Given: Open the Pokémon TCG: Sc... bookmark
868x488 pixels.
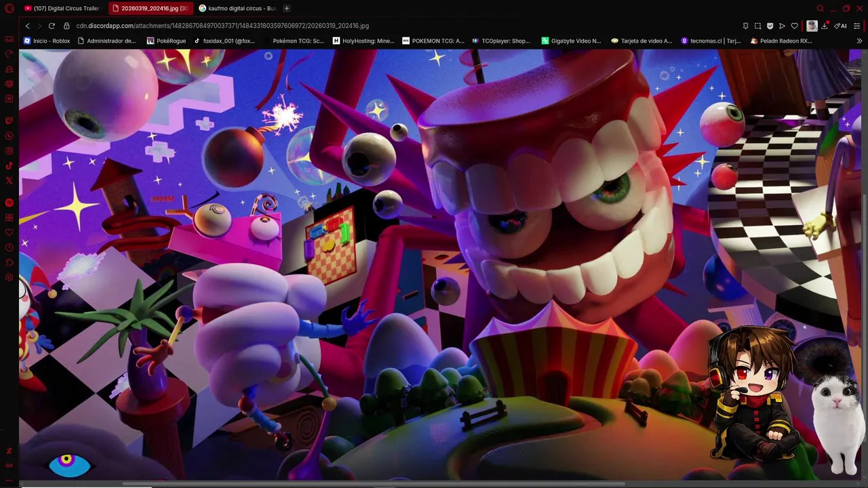Looking at the screenshot, I should click(294, 41).
